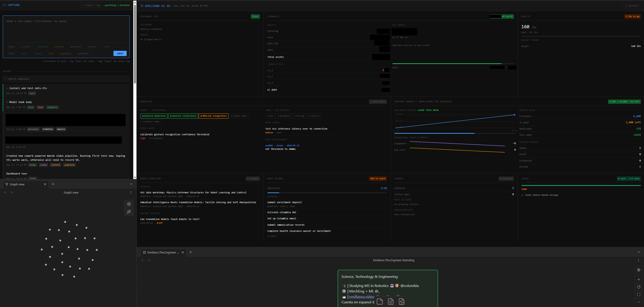Add new tab next to Emiliano.The.Engineer tab

[191, 252]
